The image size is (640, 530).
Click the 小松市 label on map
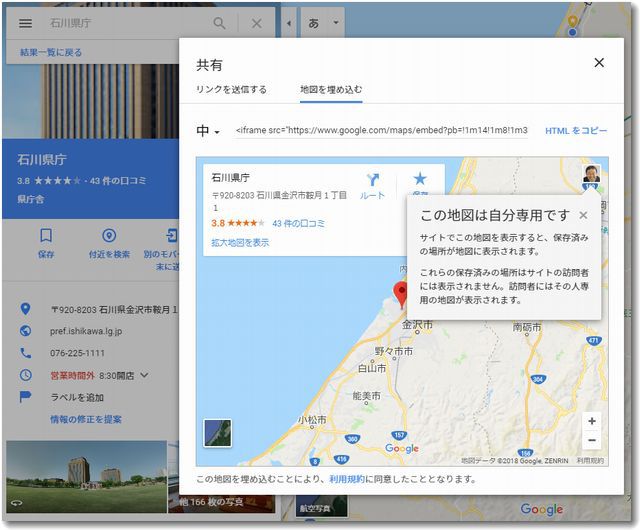312,419
